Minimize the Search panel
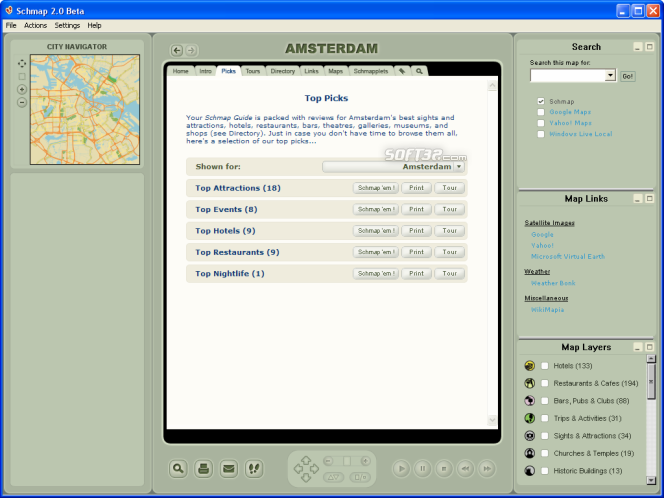This screenshot has width=664, height=498. tap(638, 47)
